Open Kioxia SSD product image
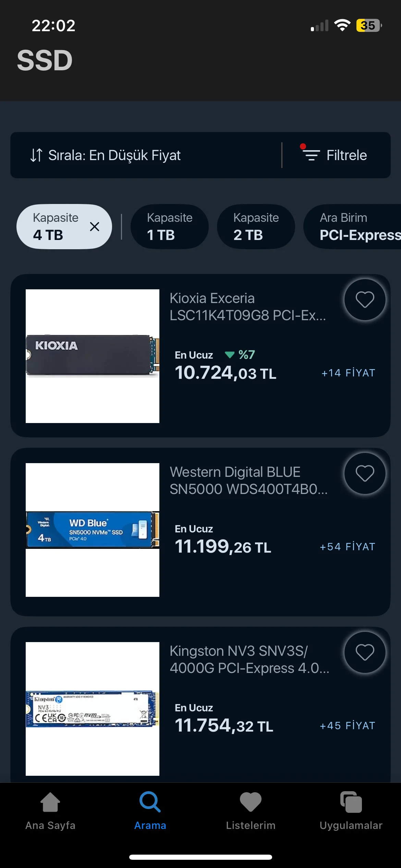 click(93, 356)
